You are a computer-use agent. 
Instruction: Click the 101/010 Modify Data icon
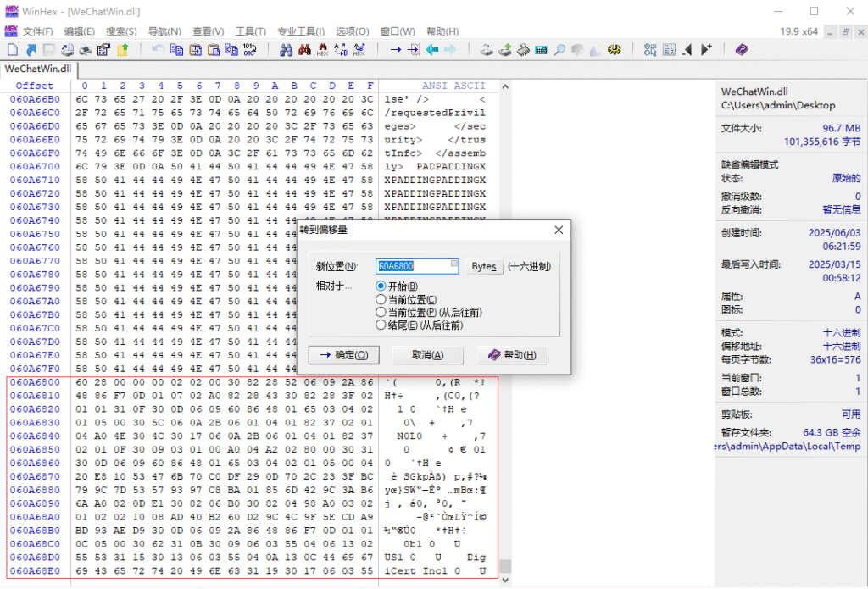(x=250, y=50)
